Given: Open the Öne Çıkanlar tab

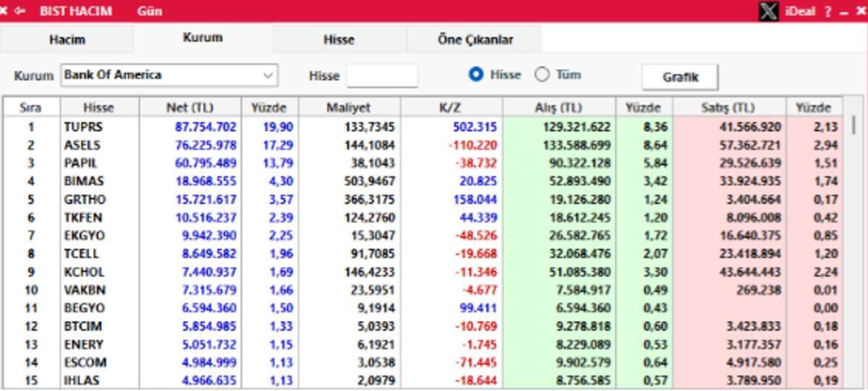Looking at the screenshot, I should (x=475, y=40).
